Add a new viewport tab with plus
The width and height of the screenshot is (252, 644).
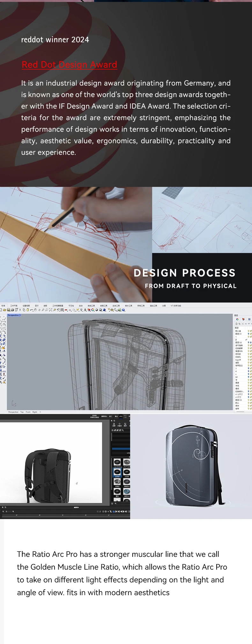click(x=40, y=412)
